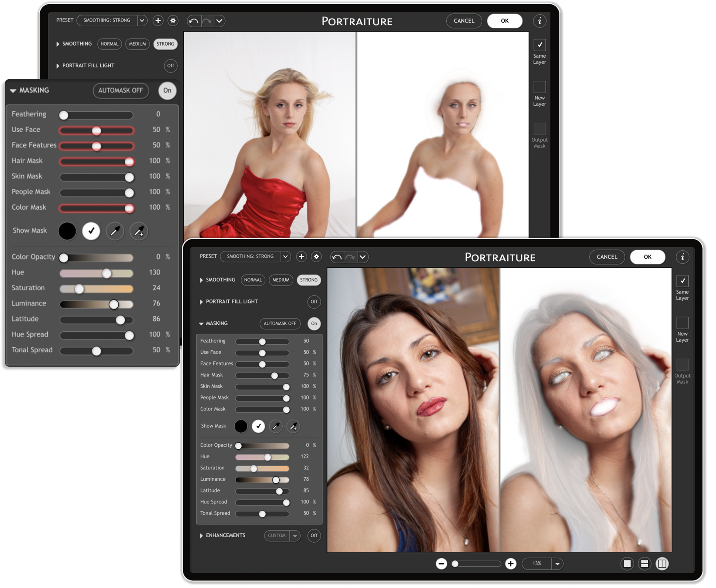
Task: Select Strong smoothing in front window
Action: 309,280
